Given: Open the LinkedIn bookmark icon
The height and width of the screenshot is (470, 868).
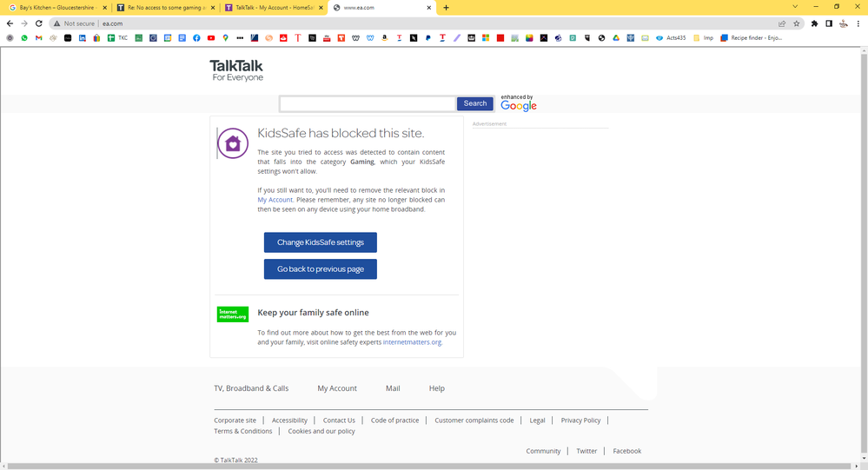Looking at the screenshot, I should (x=82, y=38).
